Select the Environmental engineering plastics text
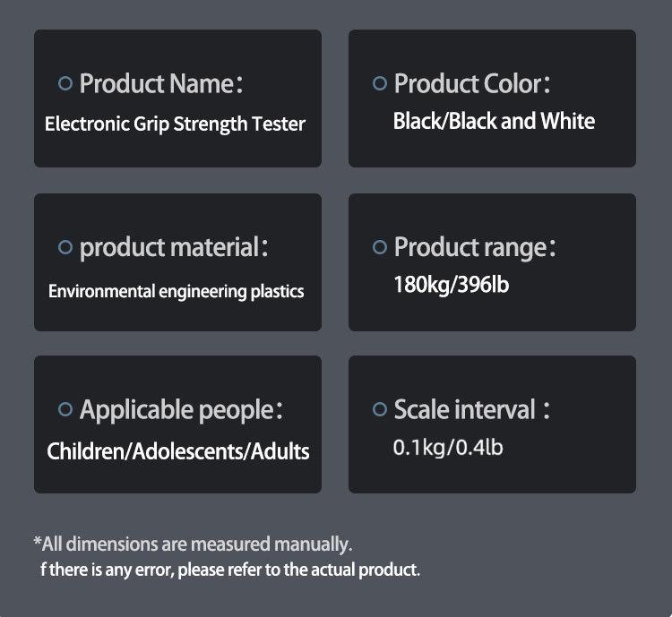The width and height of the screenshot is (672, 617). pyautogui.click(x=176, y=291)
